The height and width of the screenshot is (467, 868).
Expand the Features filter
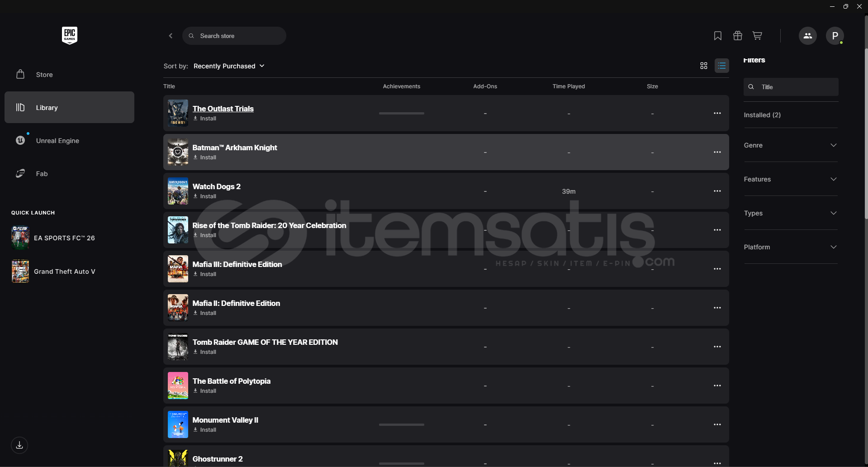(791, 179)
